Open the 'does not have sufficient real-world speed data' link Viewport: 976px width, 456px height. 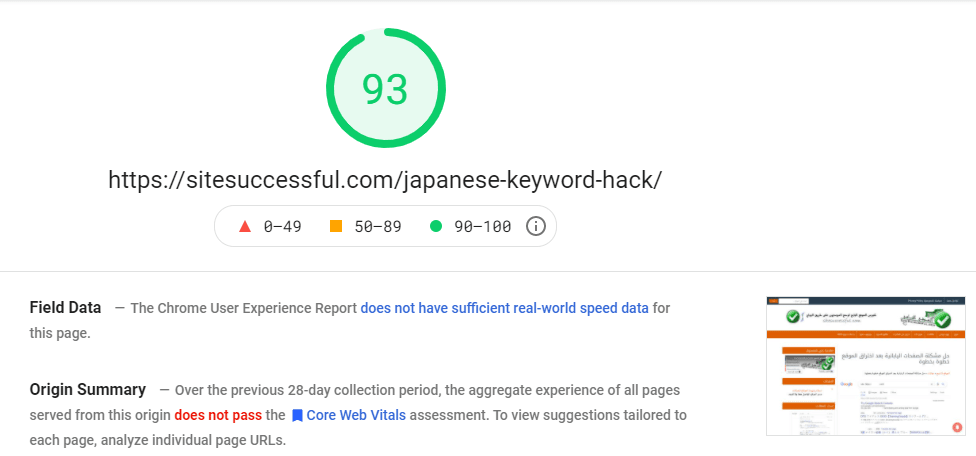click(x=504, y=308)
